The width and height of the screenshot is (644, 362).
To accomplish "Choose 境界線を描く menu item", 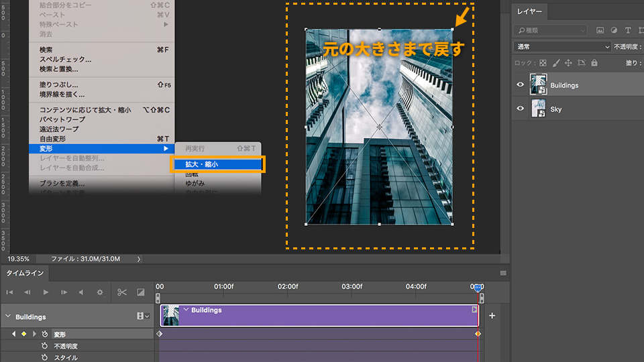I will coord(101,95).
